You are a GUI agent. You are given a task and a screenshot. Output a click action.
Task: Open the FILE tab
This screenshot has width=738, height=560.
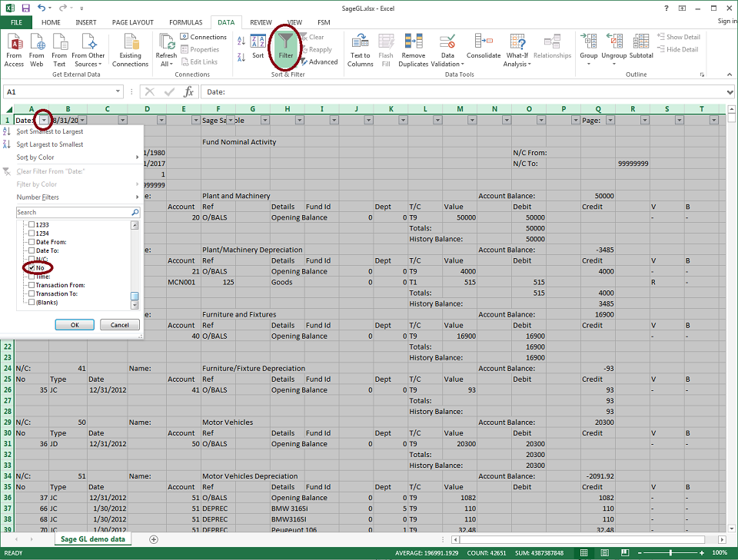click(16, 22)
